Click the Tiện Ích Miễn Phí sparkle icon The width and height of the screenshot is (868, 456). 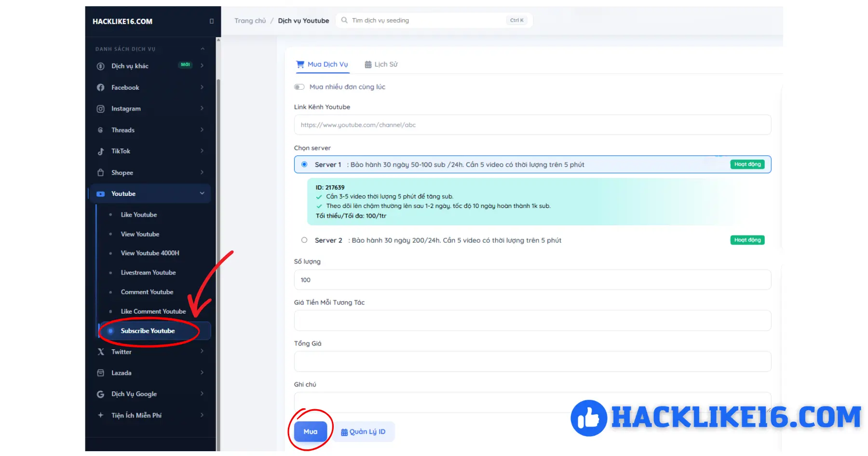(x=100, y=415)
